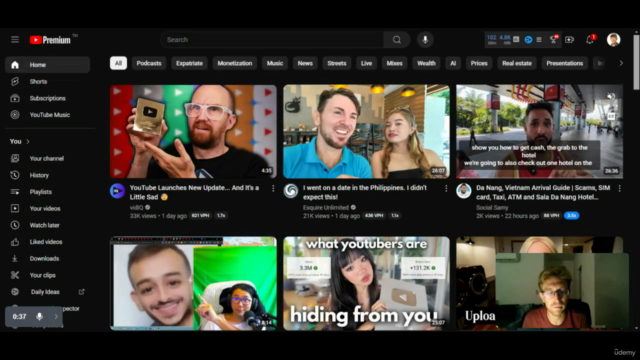The width and height of the screenshot is (640, 360).
Task: Click the search magnifier button
Action: pyautogui.click(x=397, y=40)
